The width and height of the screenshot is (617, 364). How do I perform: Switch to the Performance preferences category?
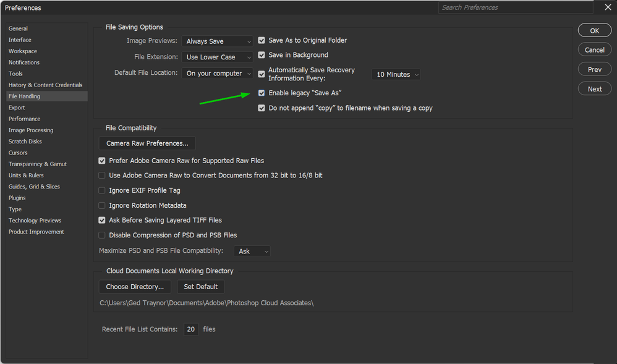25,119
